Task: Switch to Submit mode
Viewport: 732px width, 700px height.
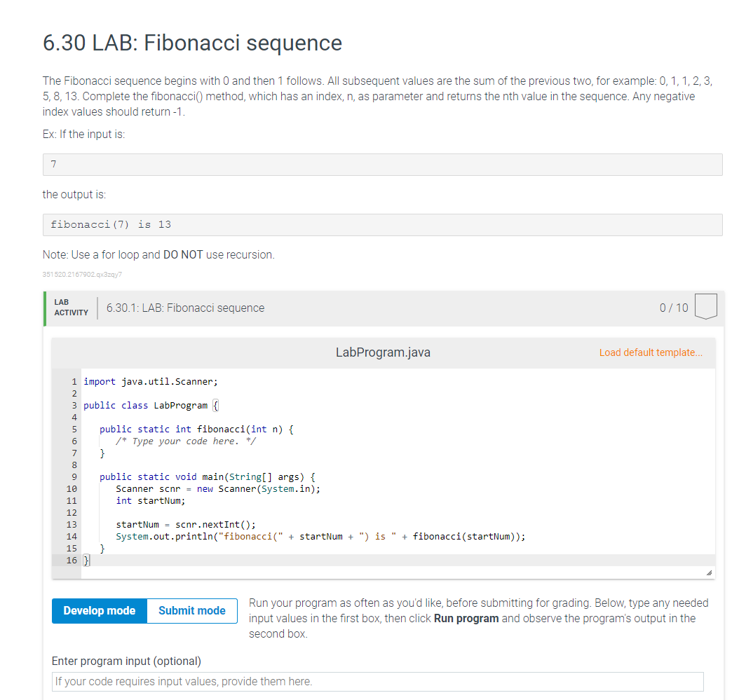Action: (x=191, y=610)
